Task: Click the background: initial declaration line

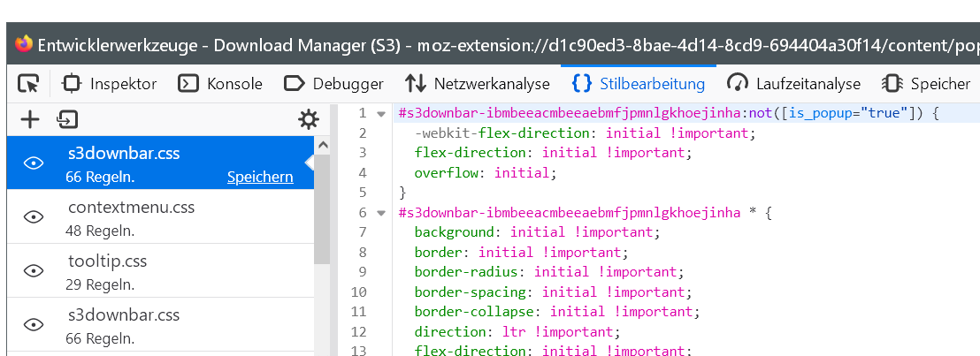Action: click(x=538, y=232)
